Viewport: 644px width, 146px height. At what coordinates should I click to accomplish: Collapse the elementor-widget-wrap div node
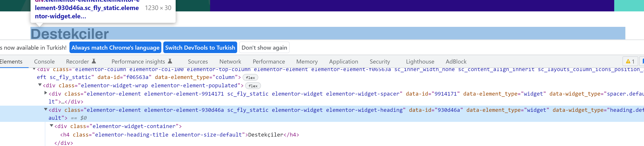tap(40, 85)
